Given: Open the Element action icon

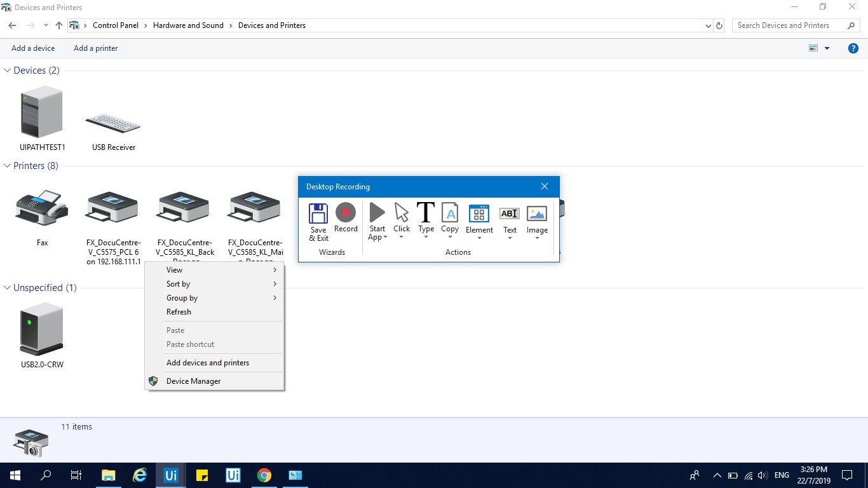Looking at the screenshot, I should click(x=479, y=213).
